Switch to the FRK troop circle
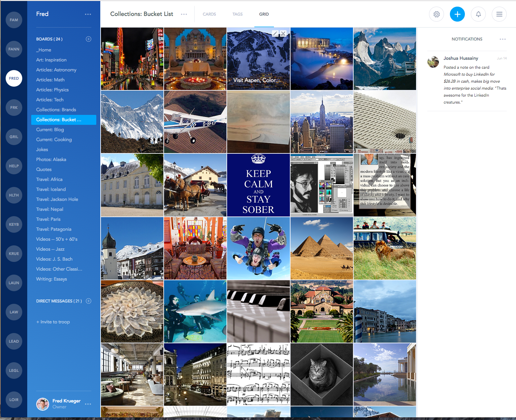Screen dimensions: 516x420 (14, 108)
